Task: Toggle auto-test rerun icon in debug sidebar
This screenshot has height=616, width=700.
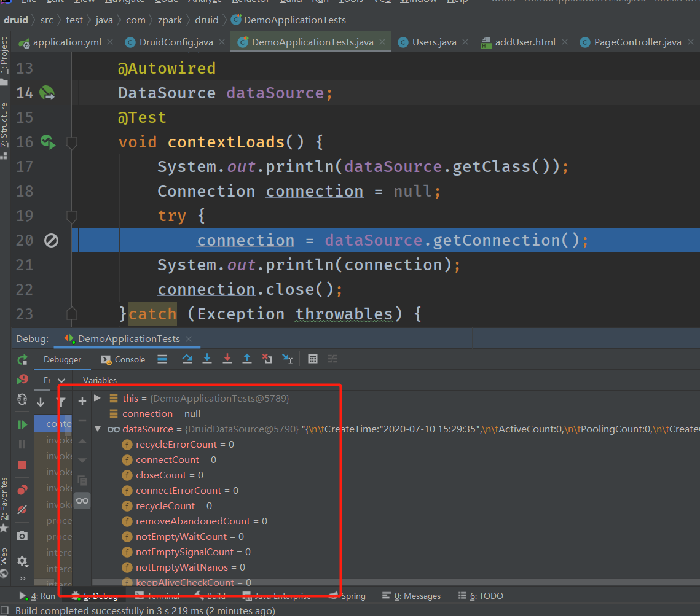Action: 22,399
